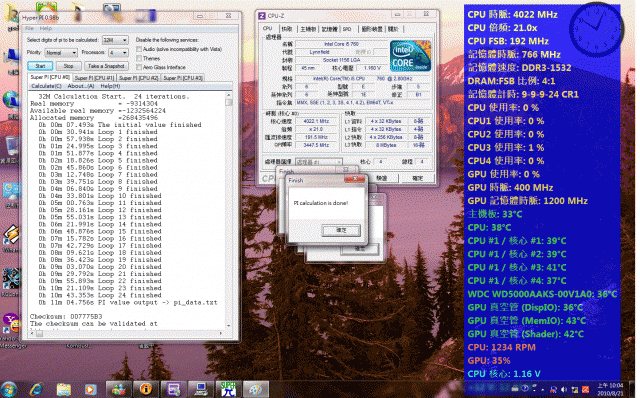640x398 pixels.
Task: Enable the Audio service disable checkbox
Action: [x=139, y=49]
